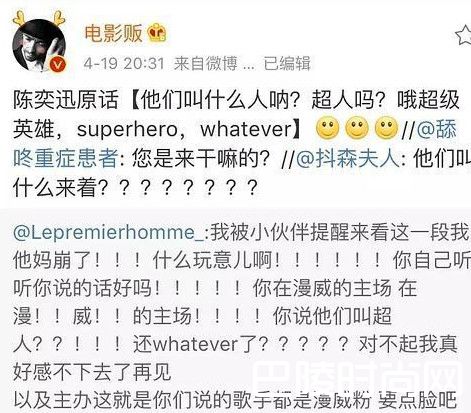Open the @抖森夫人 mention link

[348, 158]
